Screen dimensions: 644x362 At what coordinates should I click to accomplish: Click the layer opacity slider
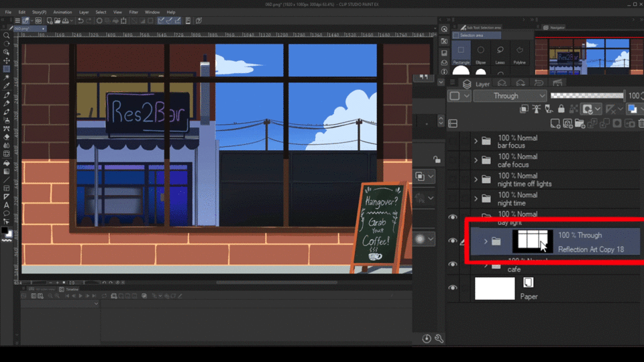click(587, 96)
